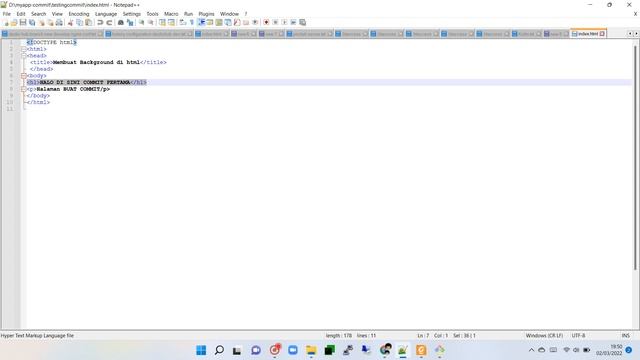Toggle word wrap
The width and height of the screenshot is (640, 360).
click(182, 22)
